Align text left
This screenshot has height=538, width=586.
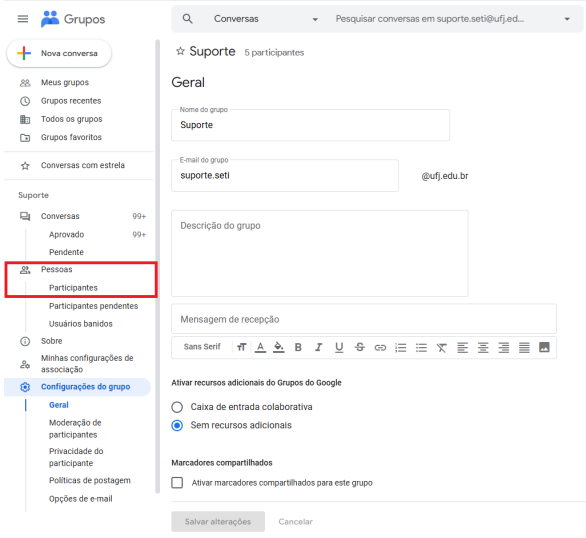462,348
